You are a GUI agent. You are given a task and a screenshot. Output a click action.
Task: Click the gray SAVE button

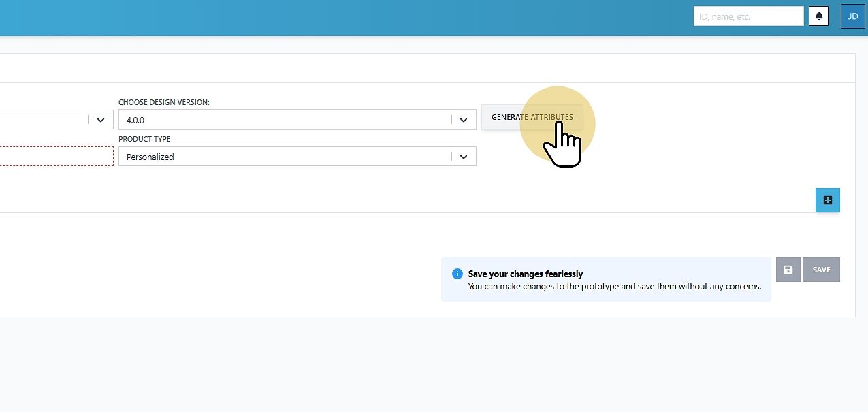(x=821, y=270)
